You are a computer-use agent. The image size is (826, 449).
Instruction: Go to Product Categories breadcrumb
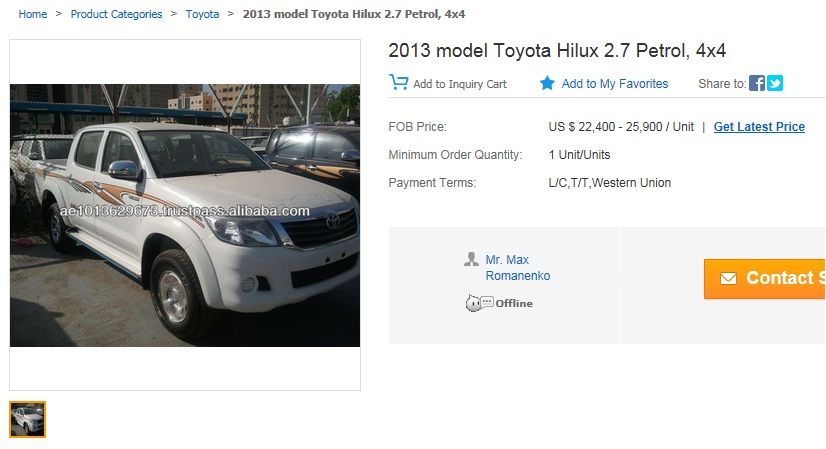coord(116,14)
